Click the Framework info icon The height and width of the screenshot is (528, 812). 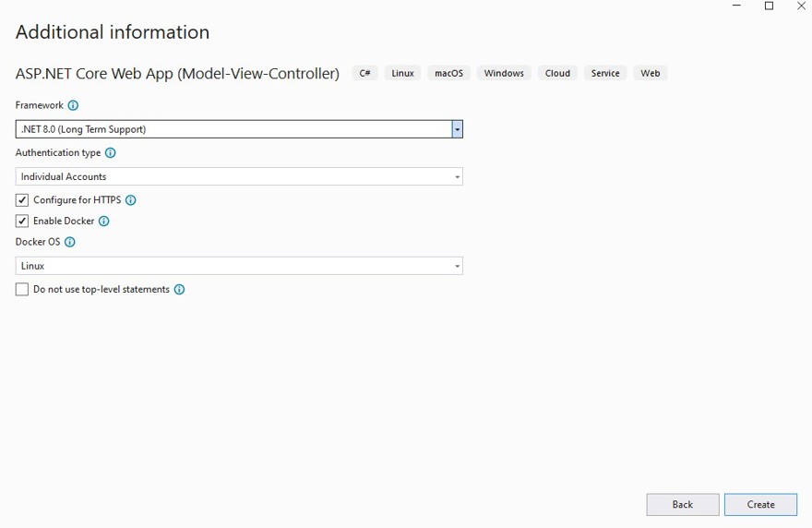pyautogui.click(x=73, y=105)
